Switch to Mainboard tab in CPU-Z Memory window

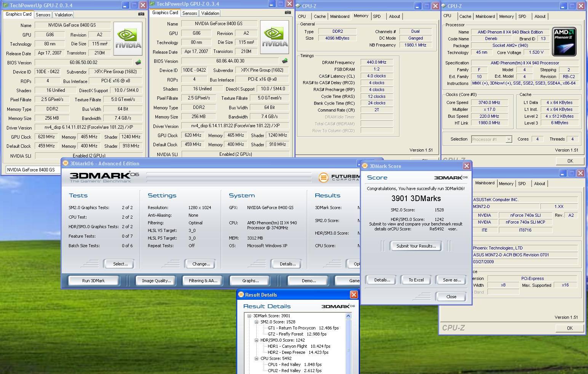[340, 16]
